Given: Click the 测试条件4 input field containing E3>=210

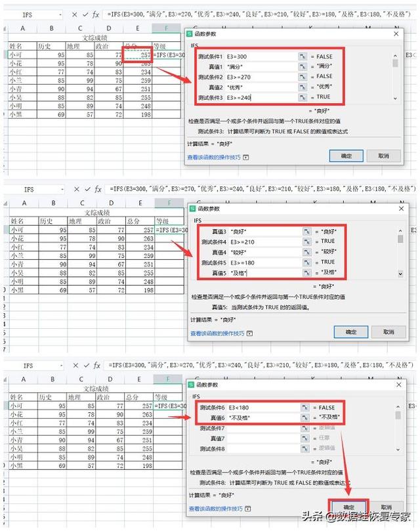Looking at the screenshot, I should [265, 242].
